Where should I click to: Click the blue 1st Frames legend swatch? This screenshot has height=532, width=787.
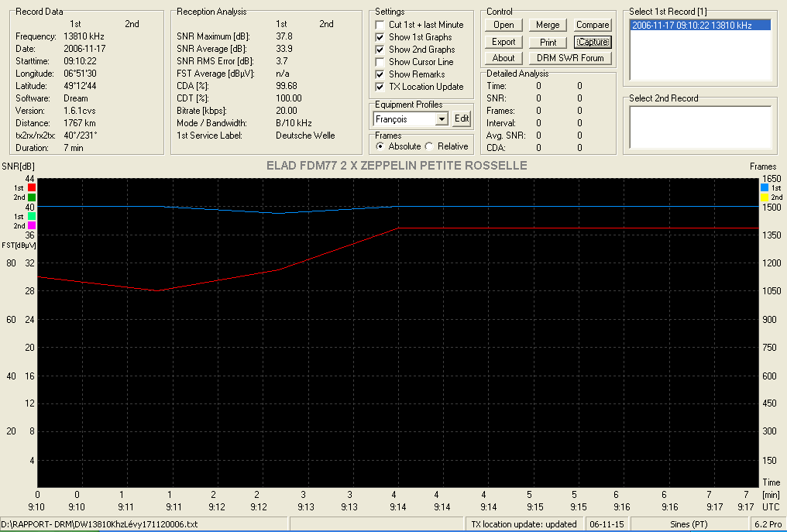(765, 187)
